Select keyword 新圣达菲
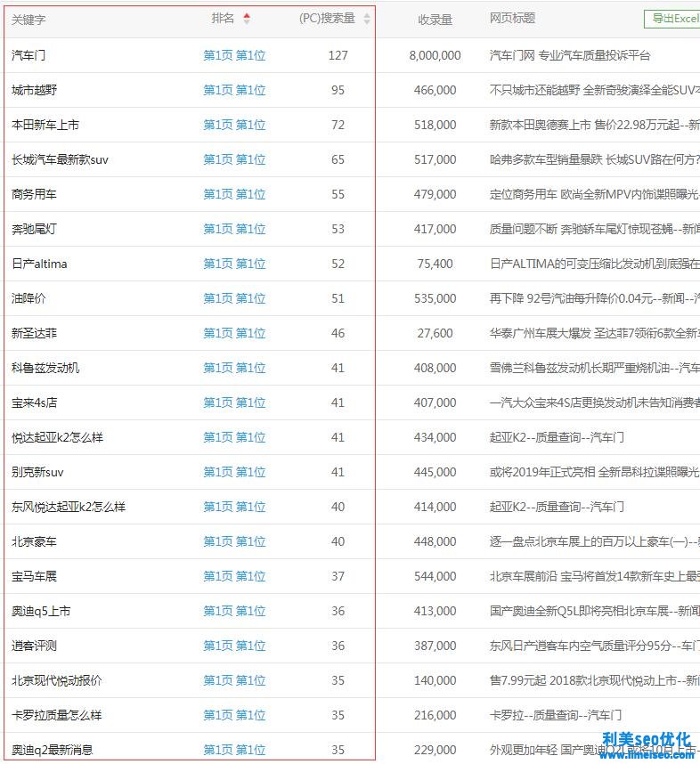This screenshot has width=700, height=764. coord(34,333)
